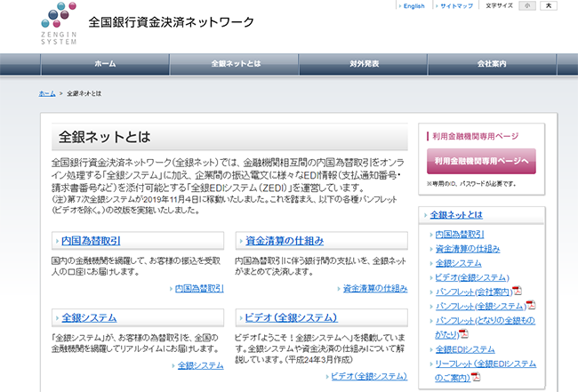Follow ビデオ(全銀システム) link below its description
This screenshot has height=392, width=578.
pos(369,376)
